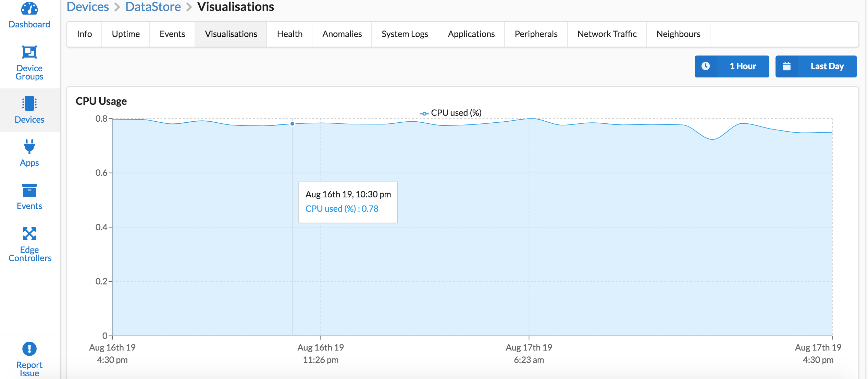Open the Device Groups icon
Viewport: 868px width, 379px height.
point(29,52)
